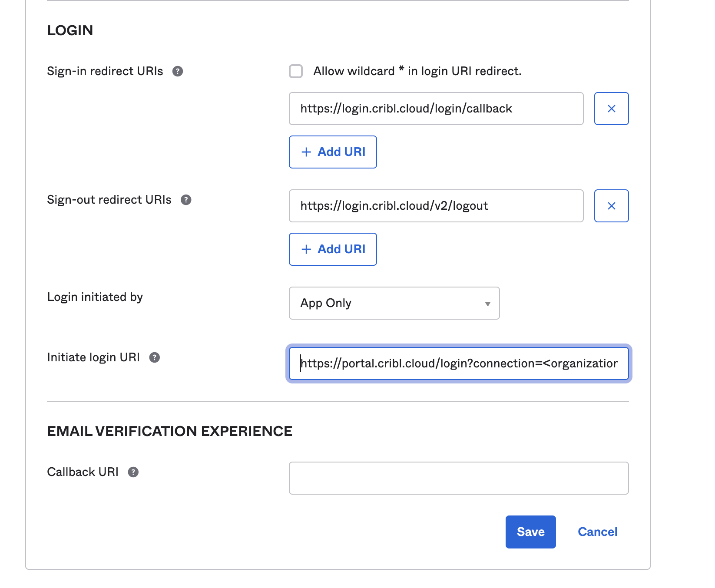Save the login configuration

click(530, 532)
